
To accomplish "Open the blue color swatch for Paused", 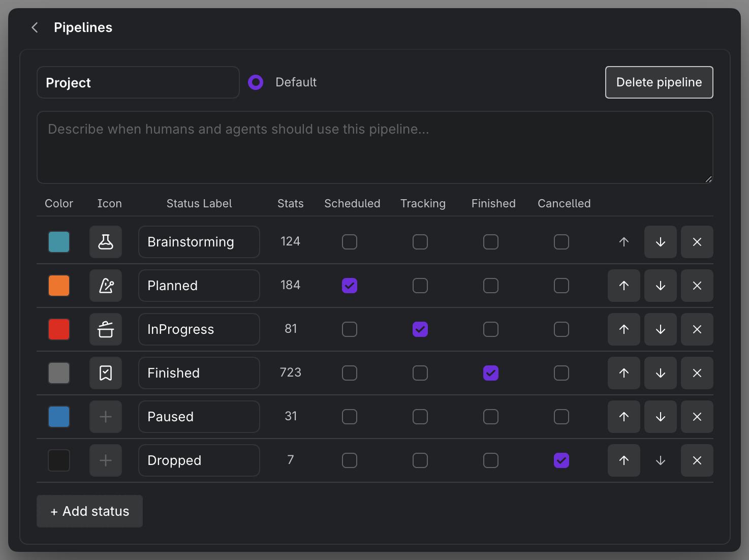I will [59, 417].
